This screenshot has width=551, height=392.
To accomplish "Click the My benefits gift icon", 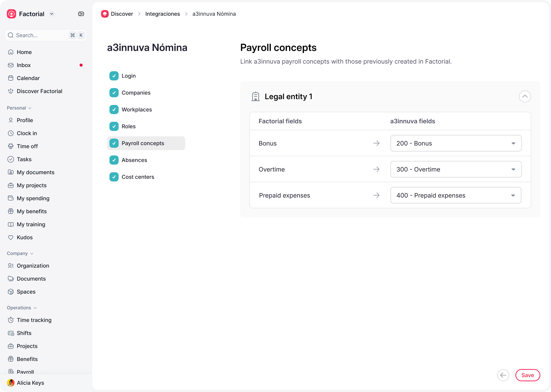I will [11, 211].
